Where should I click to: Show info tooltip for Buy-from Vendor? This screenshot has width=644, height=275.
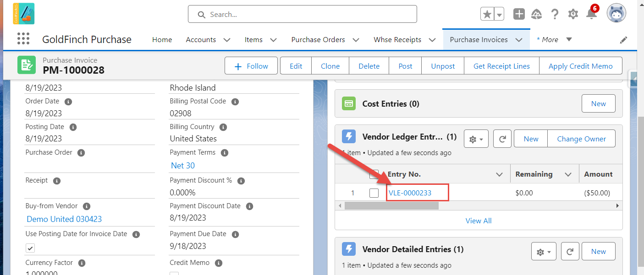(x=87, y=206)
